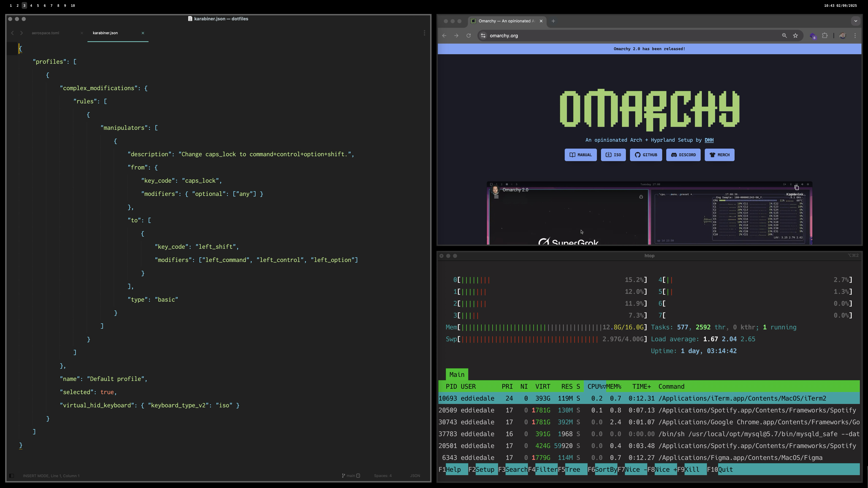Select the iTerm2 process row in htop
This screenshot has height=488, width=868.
(x=649, y=398)
